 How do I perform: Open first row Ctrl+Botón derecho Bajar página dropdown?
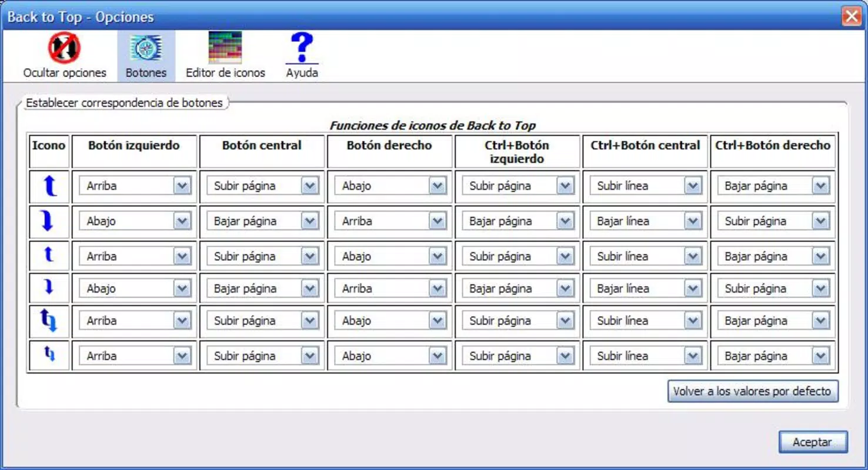pyautogui.click(x=773, y=186)
